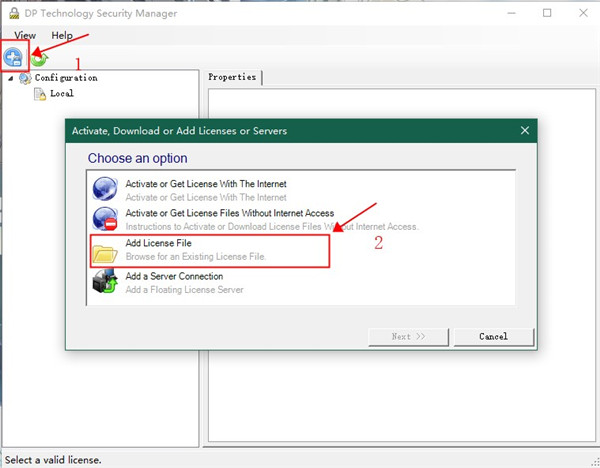The width and height of the screenshot is (600, 468).
Task: Click the yellow folder Add License icon
Action: pyautogui.click(x=105, y=254)
